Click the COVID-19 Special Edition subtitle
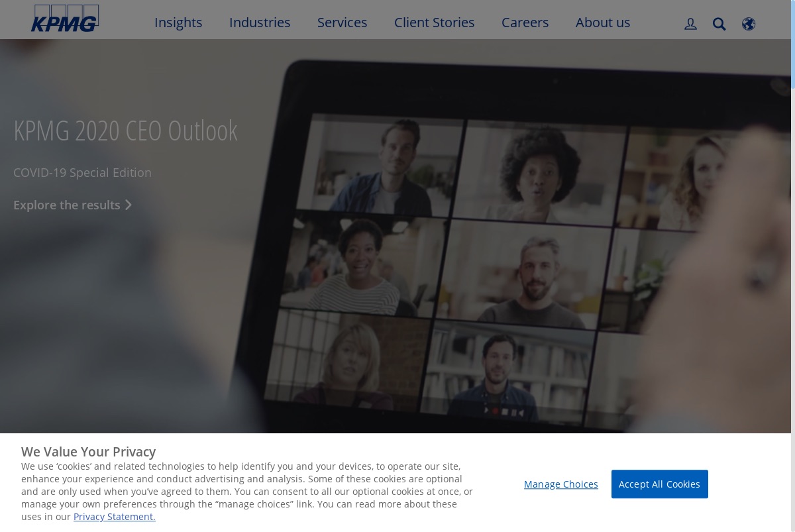This screenshot has height=532, width=795. pyautogui.click(x=82, y=172)
